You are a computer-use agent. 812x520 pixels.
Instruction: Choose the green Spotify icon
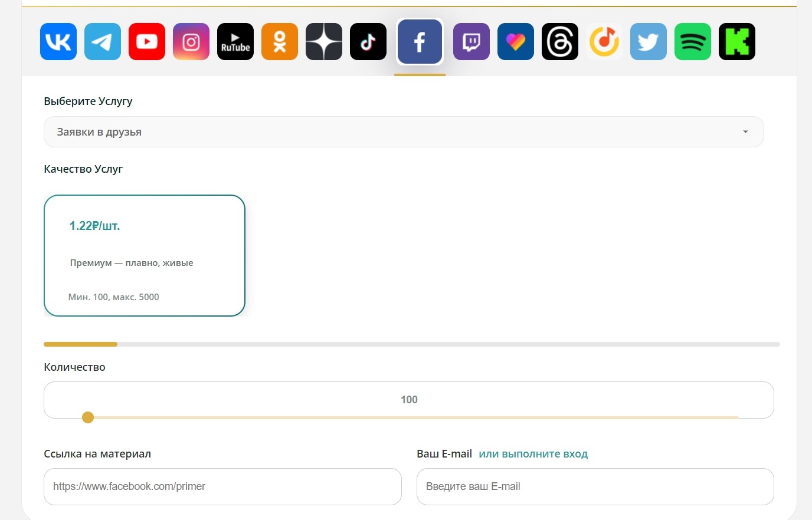693,42
